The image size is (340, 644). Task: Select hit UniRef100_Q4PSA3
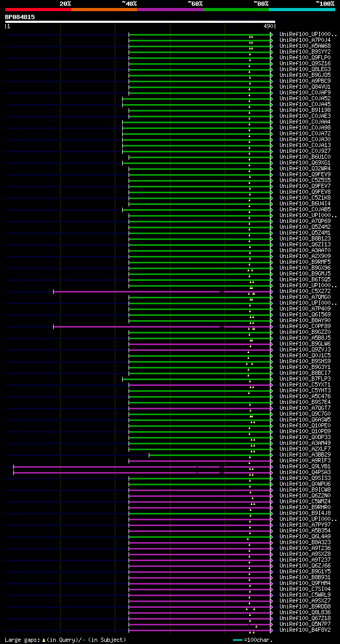[305, 472]
